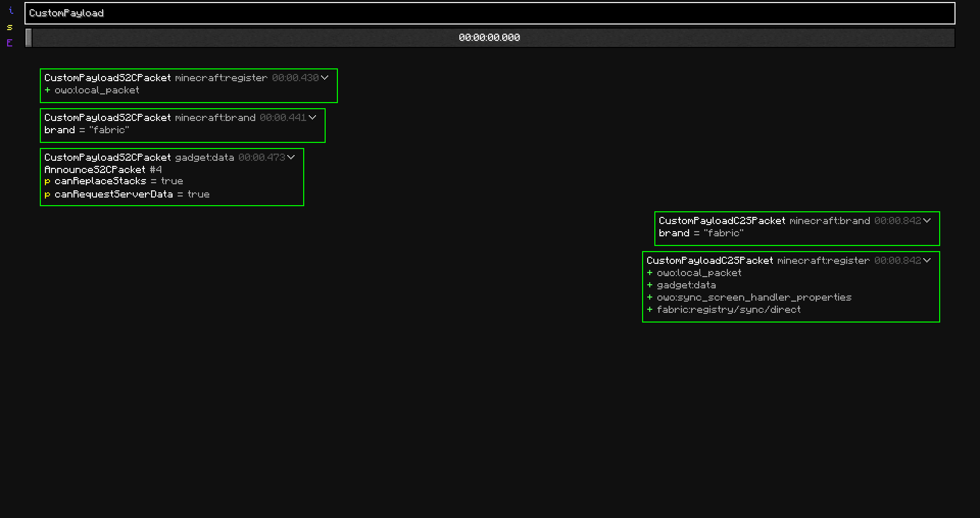Collapse the gadget:data packet via its chevron
980x518 pixels.
pos(291,157)
